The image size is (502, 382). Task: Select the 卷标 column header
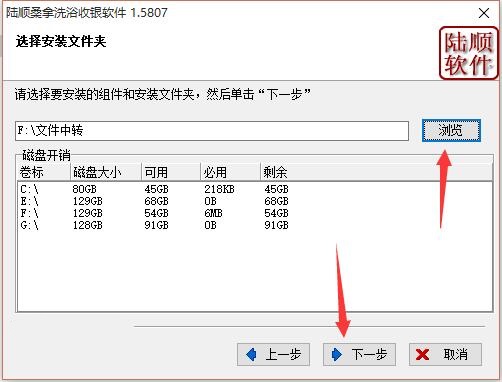coord(44,172)
